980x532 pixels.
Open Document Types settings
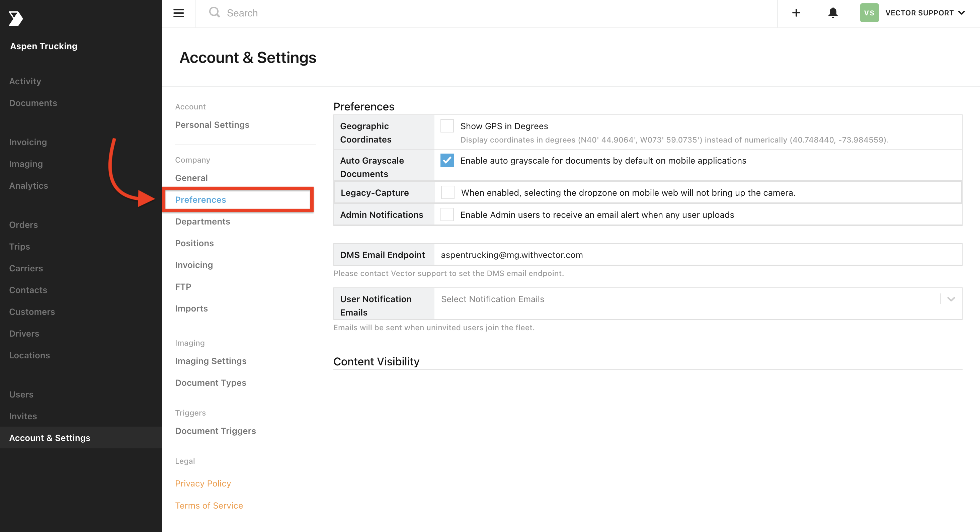click(x=211, y=382)
